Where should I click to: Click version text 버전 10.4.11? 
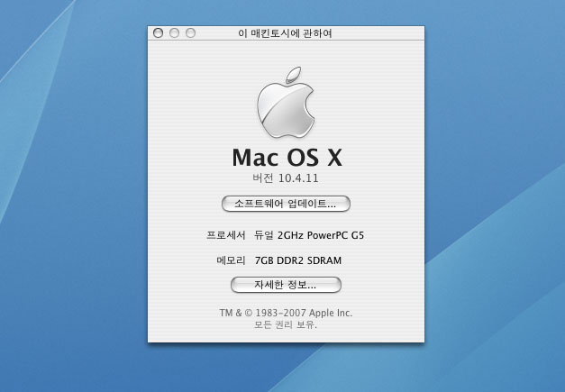pos(286,178)
